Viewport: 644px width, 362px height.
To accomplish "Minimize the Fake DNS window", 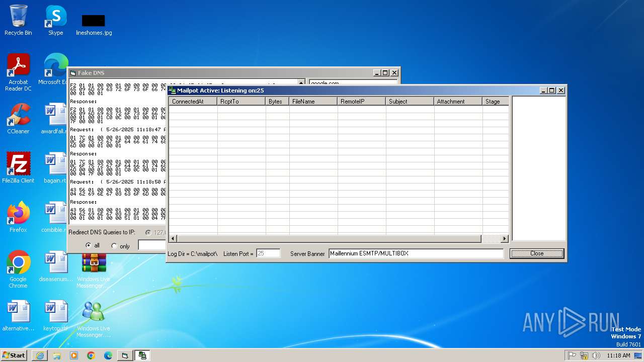I will (377, 73).
